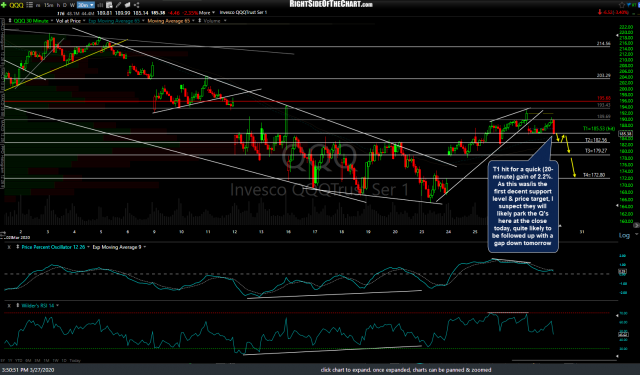This screenshot has height=375, width=640.
Task: Click the red 195.60 level label
Action: point(604,98)
